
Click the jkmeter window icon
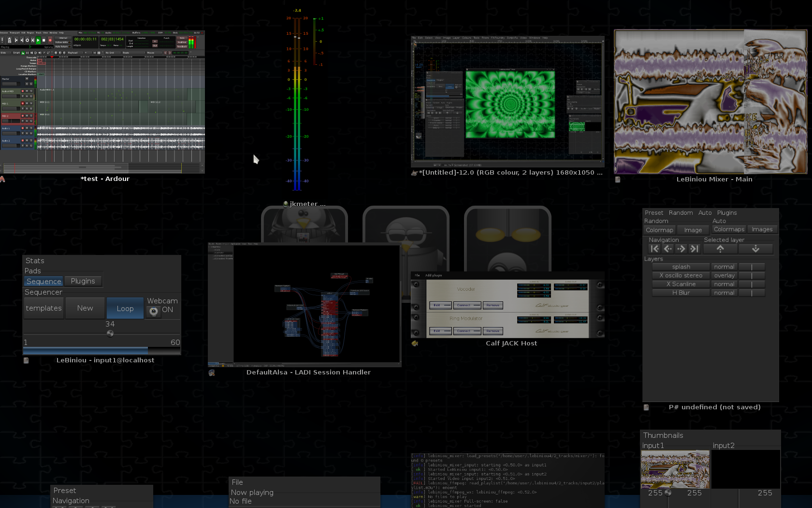pyautogui.click(x=286, y=204)
